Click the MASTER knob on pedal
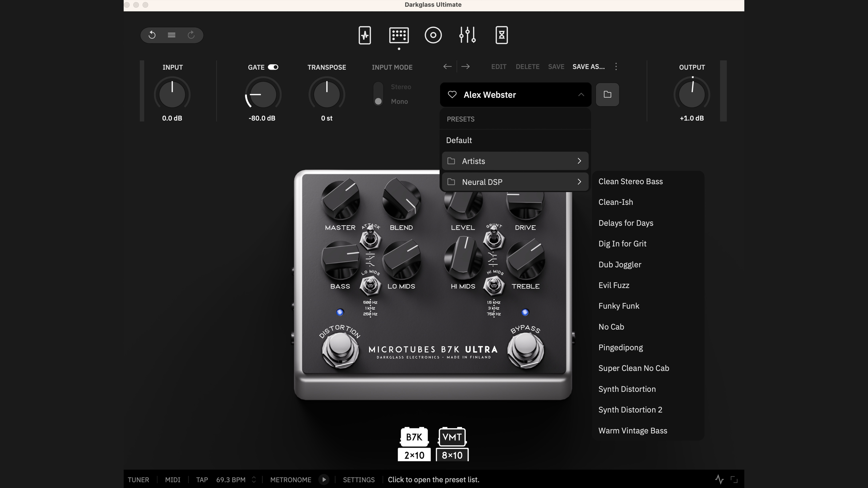 pos(340,199)
